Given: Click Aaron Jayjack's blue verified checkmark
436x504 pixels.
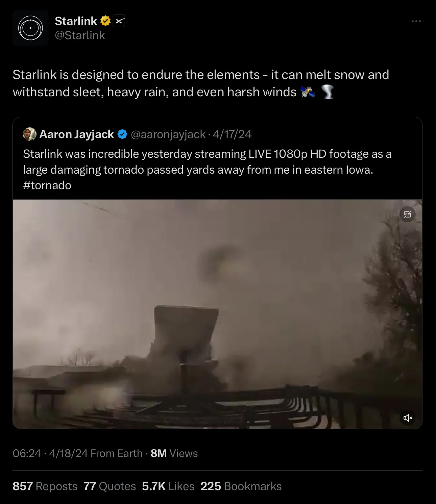Looking at the screenshot, I should point(122,134).
